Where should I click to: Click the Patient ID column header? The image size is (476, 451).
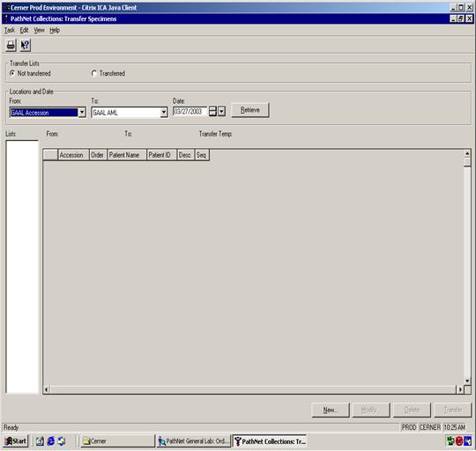pyautogui.click(x=162, y=155)
